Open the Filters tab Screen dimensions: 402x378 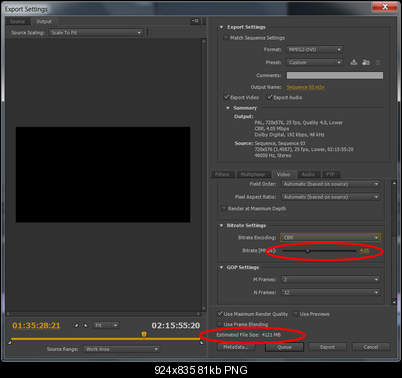pos(222,174)
